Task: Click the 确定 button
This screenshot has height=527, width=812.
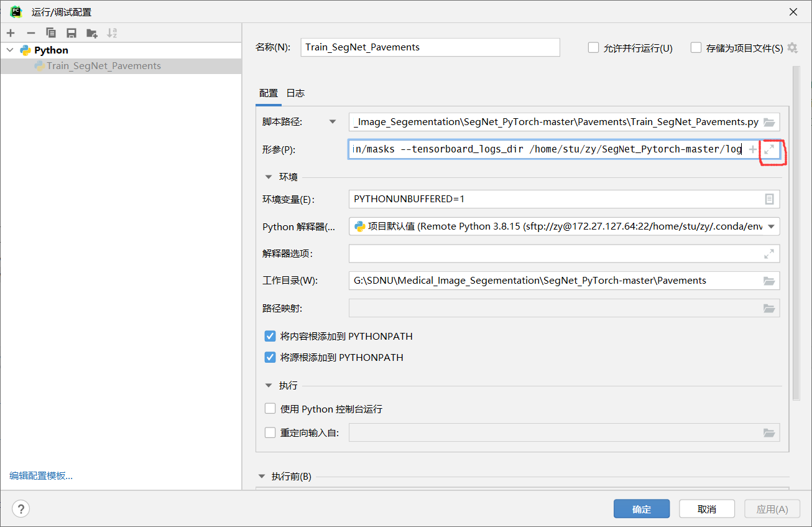Action: pos(642,509)
